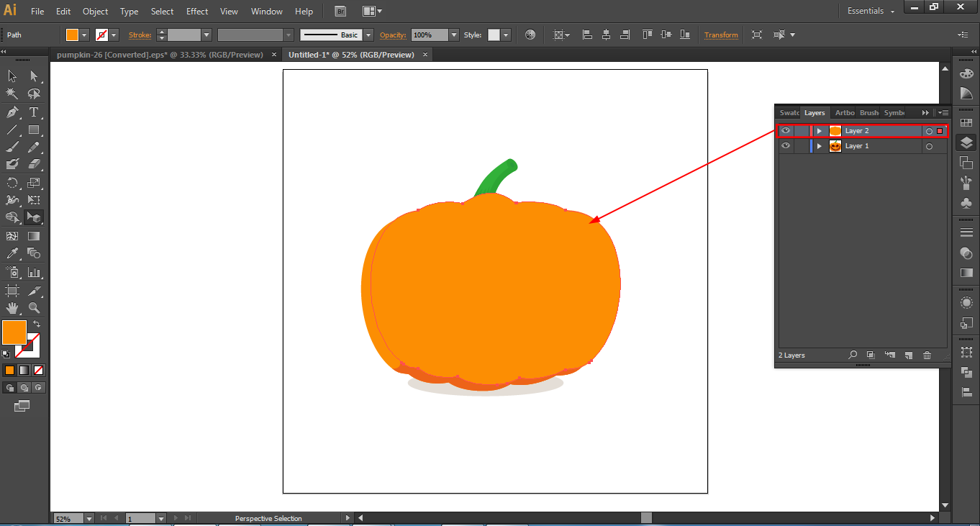980x526 pixels.
Task: Click the Stroke label link
Action: point(140,35)
